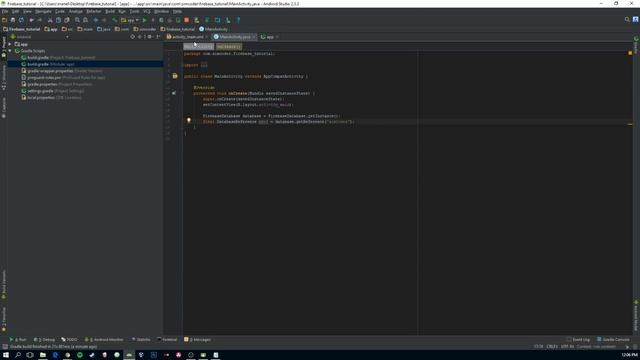Viewport: 640px width, 360px height.
Task: Click the Cut scissors icon
Action: coord(50,20)
